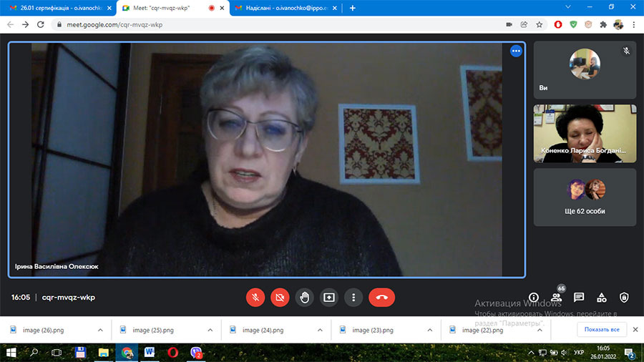Image resolution: width=644 pixels, height=362 pixels.
Task: Open Viber from the taskbar
Action: (x=196, y=353)
